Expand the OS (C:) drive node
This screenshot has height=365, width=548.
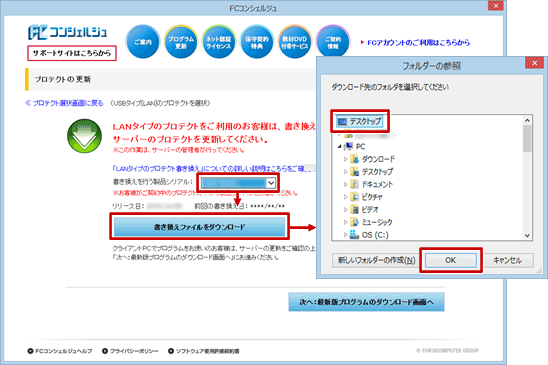(x=345, y=235)
